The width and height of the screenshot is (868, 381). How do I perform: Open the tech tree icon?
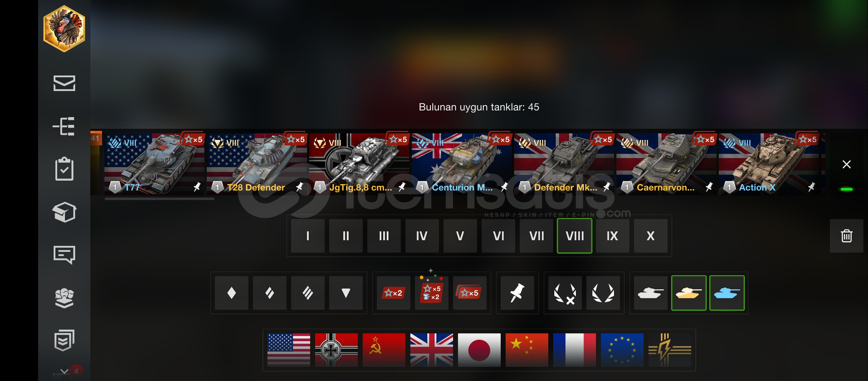(x=64, y=126)
